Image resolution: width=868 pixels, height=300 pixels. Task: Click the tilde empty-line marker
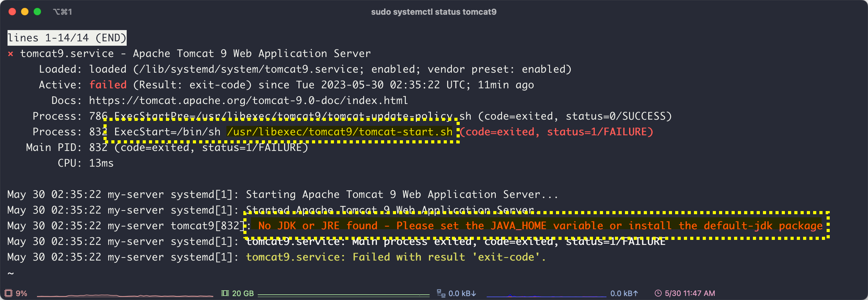tap(10, 273)
